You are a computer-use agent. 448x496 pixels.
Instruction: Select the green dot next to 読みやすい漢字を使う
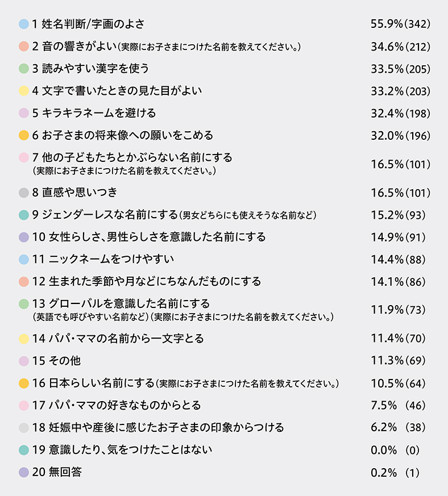23,69
